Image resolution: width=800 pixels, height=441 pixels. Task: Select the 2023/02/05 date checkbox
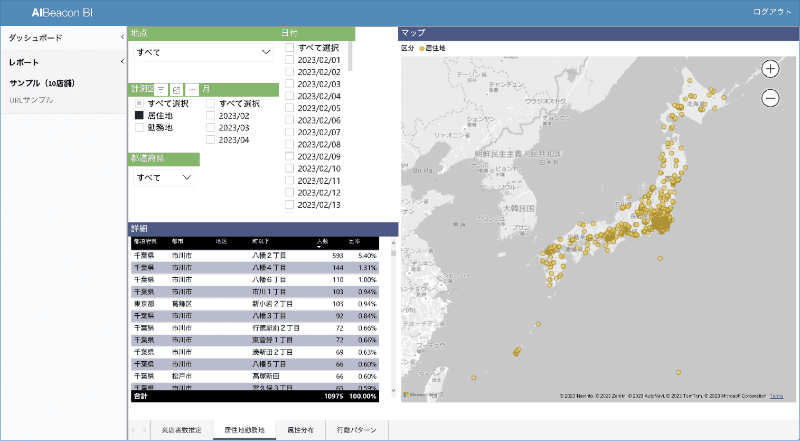[x=289, y=108]
